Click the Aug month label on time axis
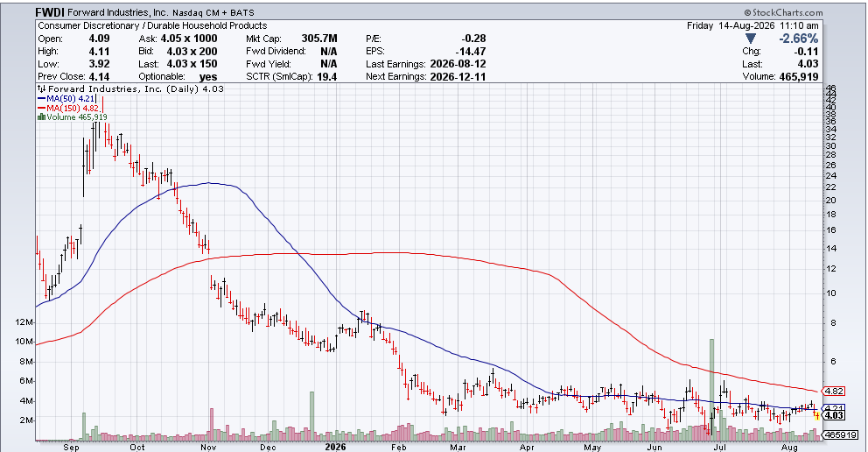Image resolution: width=868 pixels, height=452 pixels. pos(789,447)
